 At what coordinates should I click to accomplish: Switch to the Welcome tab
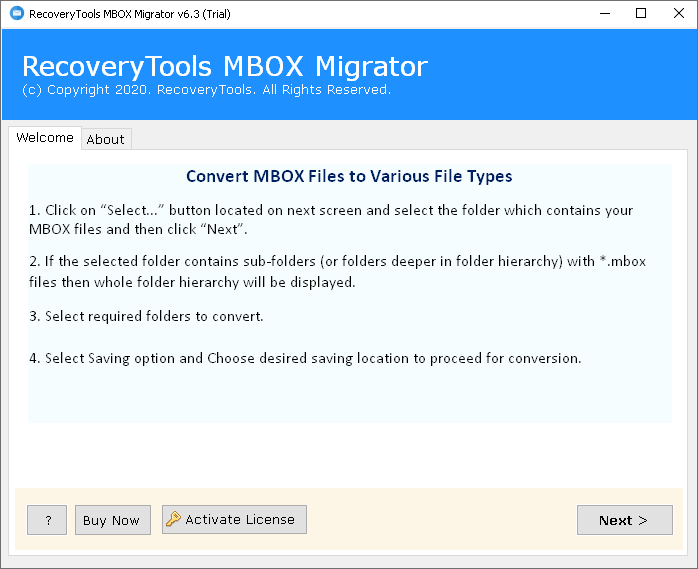tap(45, 138)
